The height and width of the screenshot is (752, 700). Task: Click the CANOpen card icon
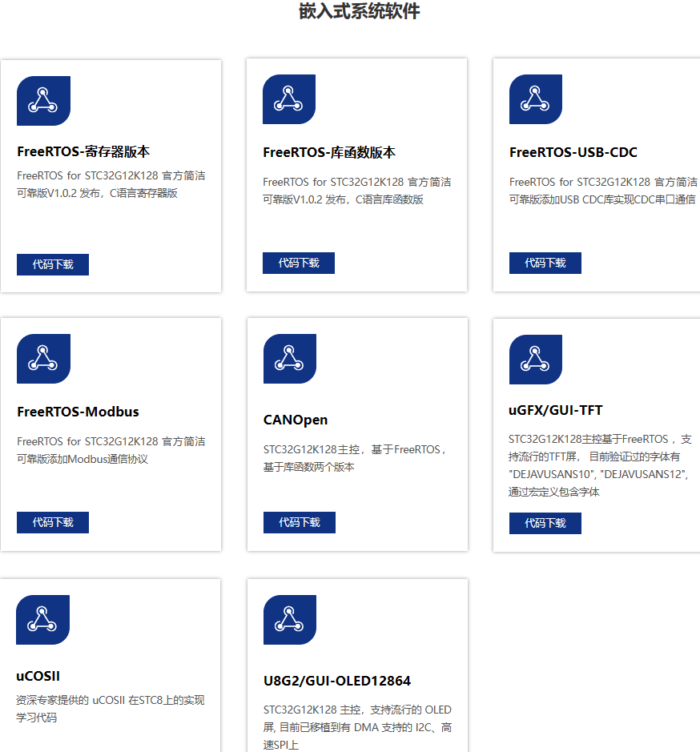pos(290,359)
